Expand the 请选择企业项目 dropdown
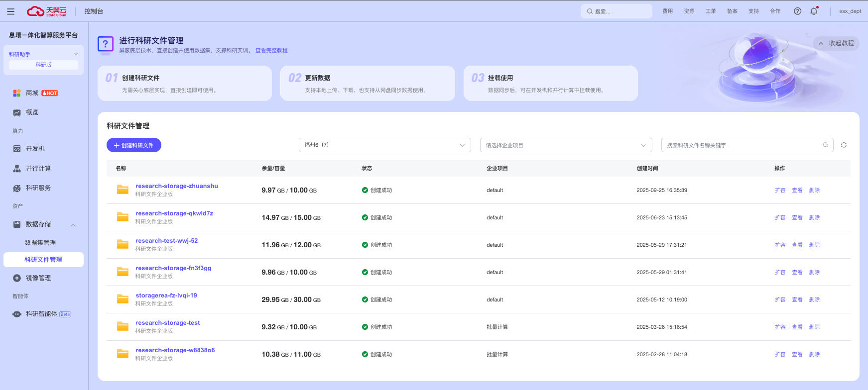 (x=566, y=145)
